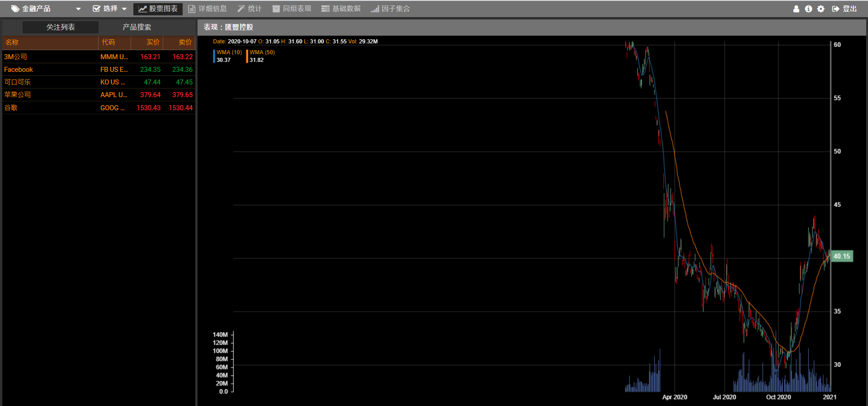Click the information icon in top bar
Image resolution: width=868 pixels, height=406 pixels.
(808, 9)
